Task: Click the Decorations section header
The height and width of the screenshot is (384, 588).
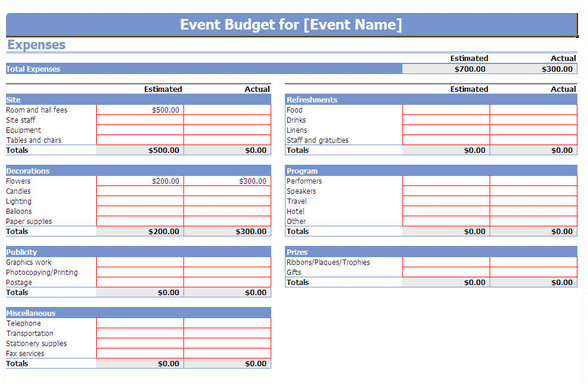Action: [x=138, y=171]
